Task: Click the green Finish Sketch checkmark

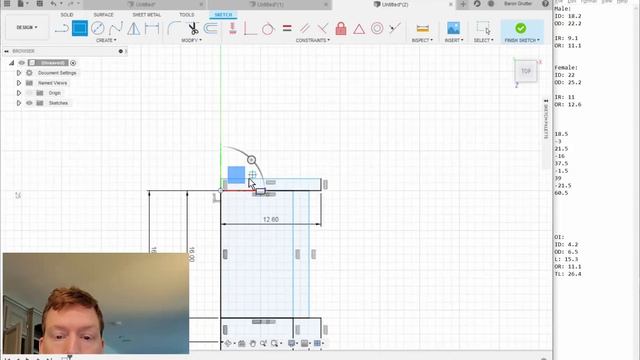Action: [520, 28]
